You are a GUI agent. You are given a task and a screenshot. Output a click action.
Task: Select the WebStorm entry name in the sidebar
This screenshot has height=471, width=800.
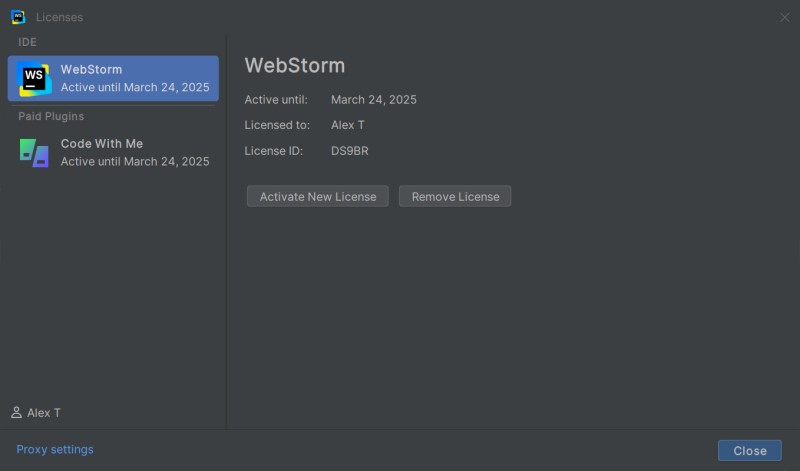[91, 70]
